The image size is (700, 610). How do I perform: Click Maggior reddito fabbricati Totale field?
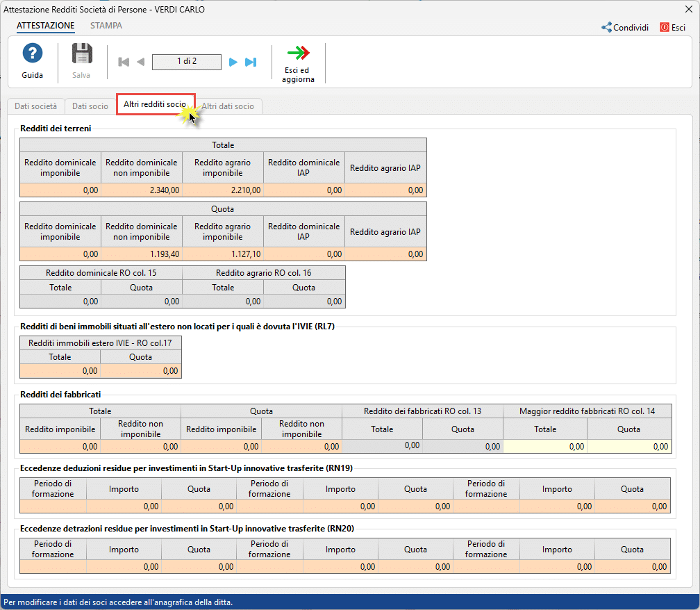click(545, 447)
